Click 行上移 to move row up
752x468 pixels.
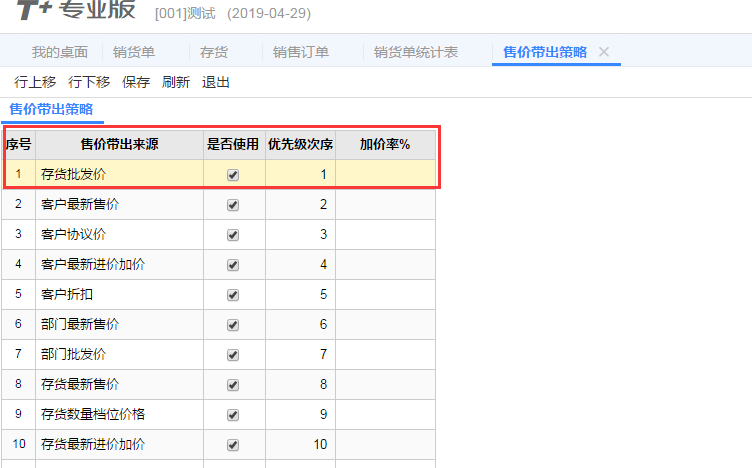(35, 82)
